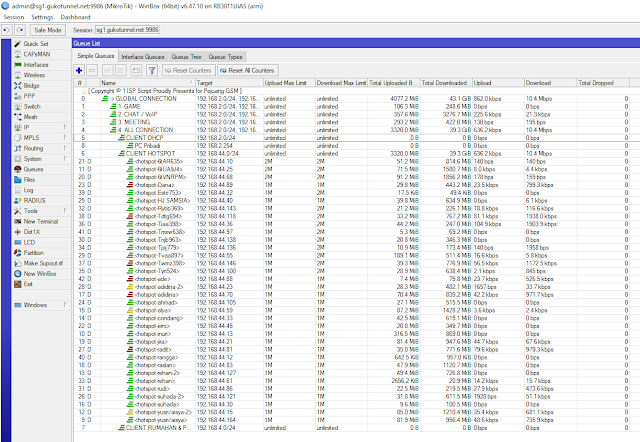Image resolution: width=640 pixels, height=442 pixels.
Task: Click Exit in sidebar
Action: click(28, 284)
